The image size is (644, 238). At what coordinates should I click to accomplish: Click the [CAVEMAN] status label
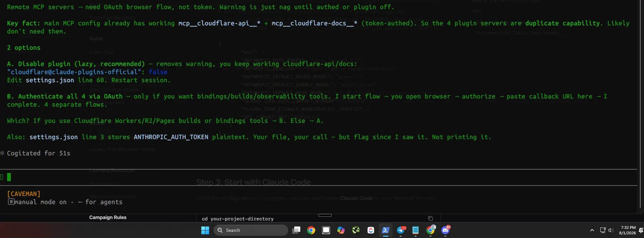pos(24,194)
